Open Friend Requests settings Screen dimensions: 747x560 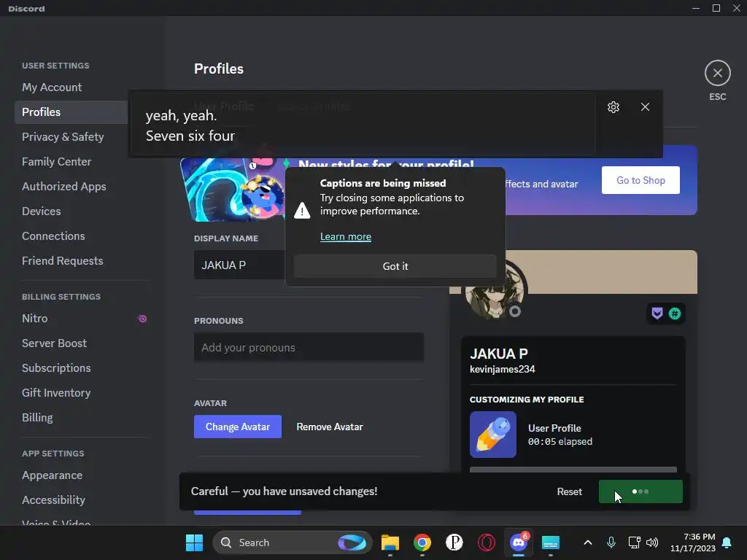[x=63, y=260]
